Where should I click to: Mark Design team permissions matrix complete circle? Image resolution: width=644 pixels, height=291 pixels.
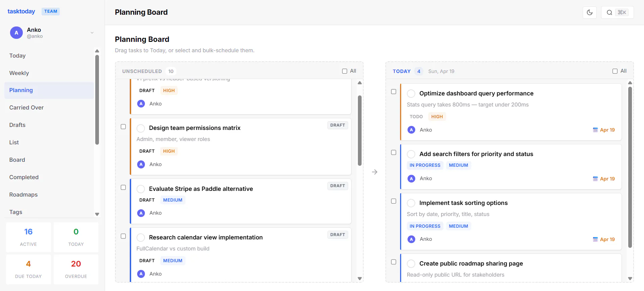point(141,128)
